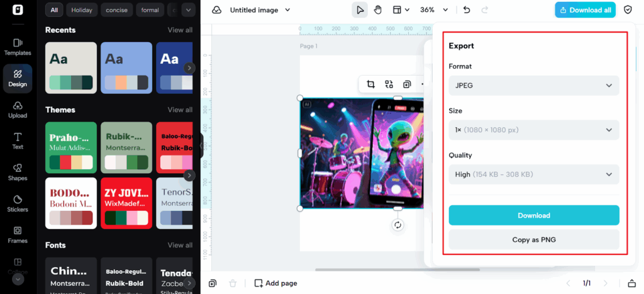The height and width of the screenshot is (294, 644).
Task: Open the Stickers panel
Action: pos(18,203)
